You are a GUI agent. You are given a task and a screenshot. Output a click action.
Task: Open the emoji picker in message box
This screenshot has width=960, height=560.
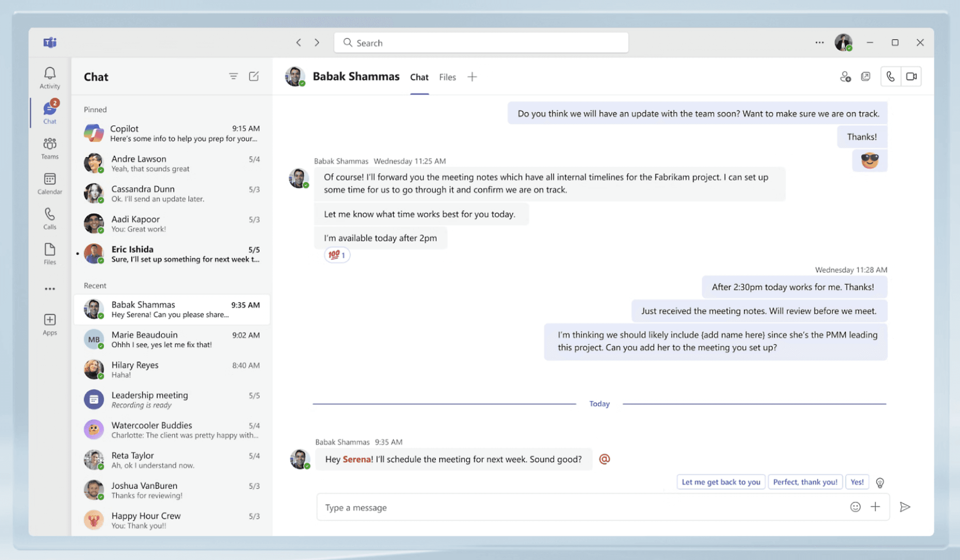[855, 507]
